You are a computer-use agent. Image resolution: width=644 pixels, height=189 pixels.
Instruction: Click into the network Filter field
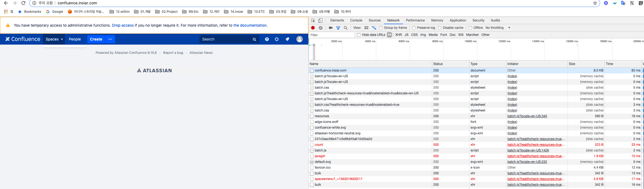coord(332,35)
